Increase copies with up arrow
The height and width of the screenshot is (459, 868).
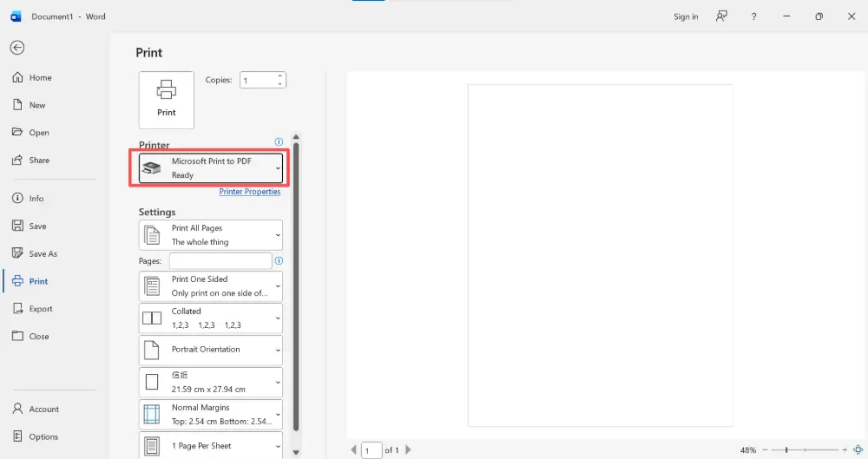click(x=280, y=75)
